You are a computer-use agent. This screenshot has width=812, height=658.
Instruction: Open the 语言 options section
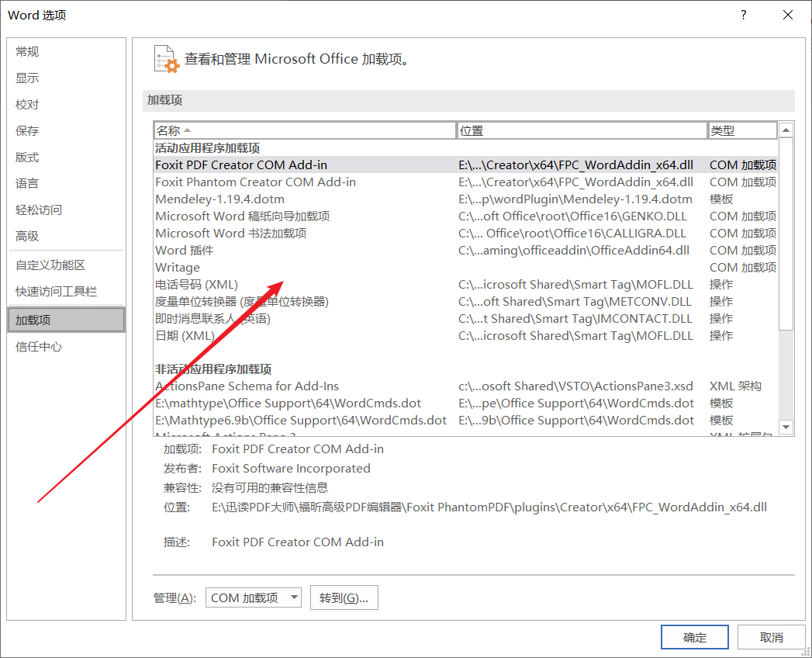(x=27, y=183)
